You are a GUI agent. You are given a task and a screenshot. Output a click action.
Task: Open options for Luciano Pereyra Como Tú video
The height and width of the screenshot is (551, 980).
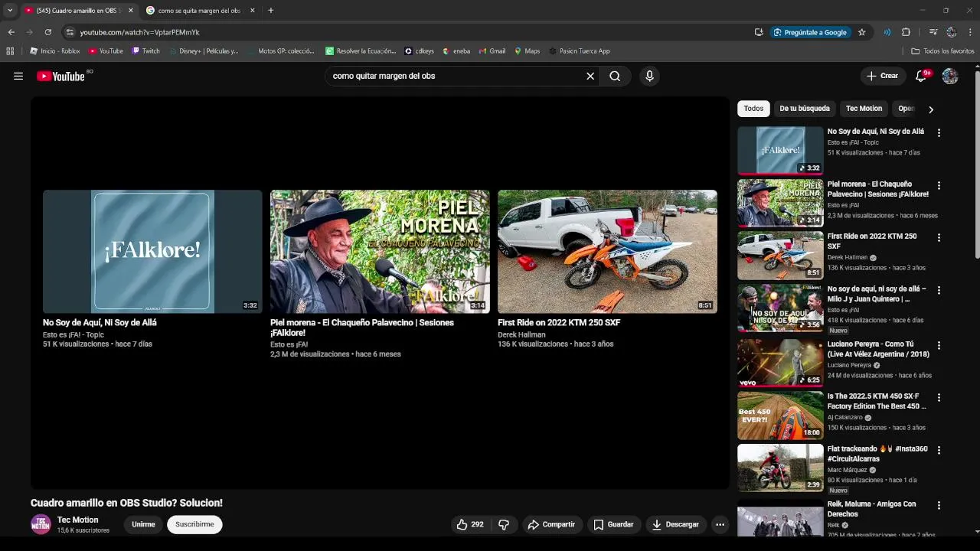tap(939, 346)
